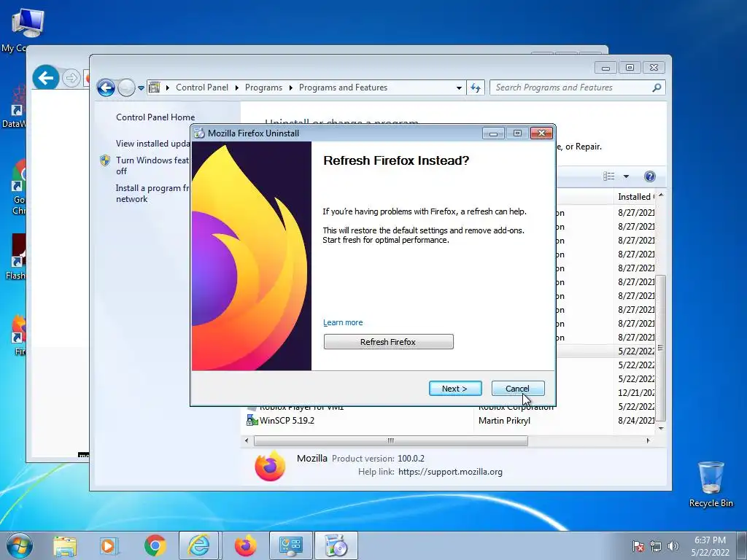
Task: Go back in Programs and Features window
Action: (x=106, y=87)
